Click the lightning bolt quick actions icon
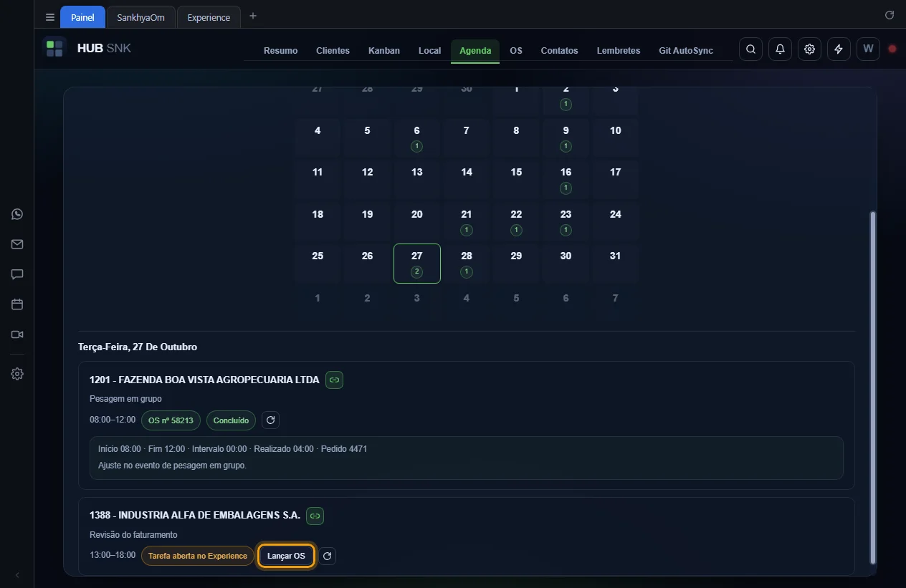The image size is (906, 588). pyautogui.click(x=839, y=49)
